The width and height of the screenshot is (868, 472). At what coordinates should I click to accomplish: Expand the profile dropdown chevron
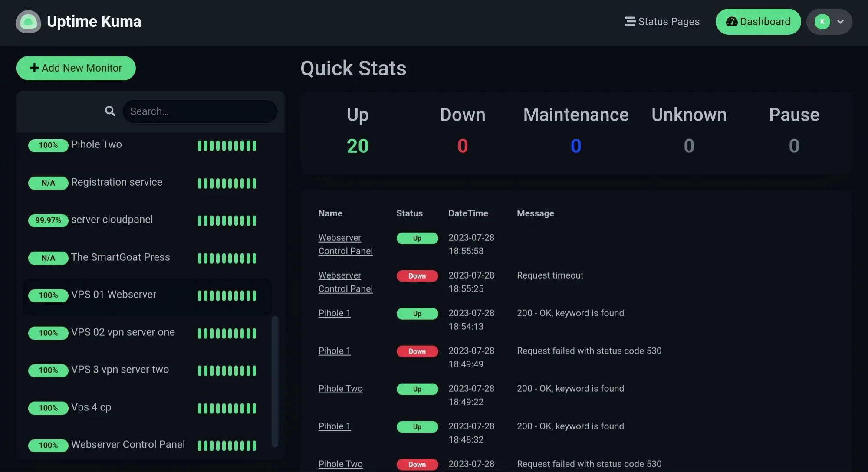840,22
